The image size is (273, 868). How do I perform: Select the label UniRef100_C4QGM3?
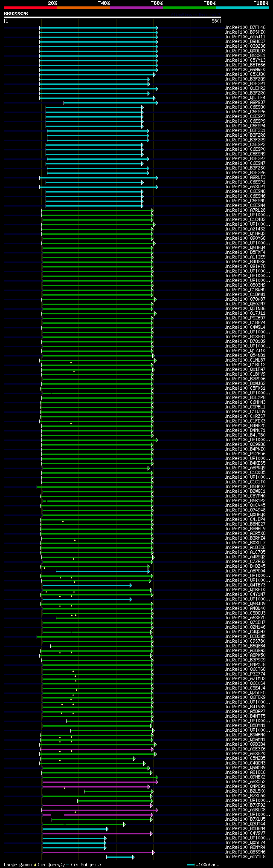click(245, 763)
